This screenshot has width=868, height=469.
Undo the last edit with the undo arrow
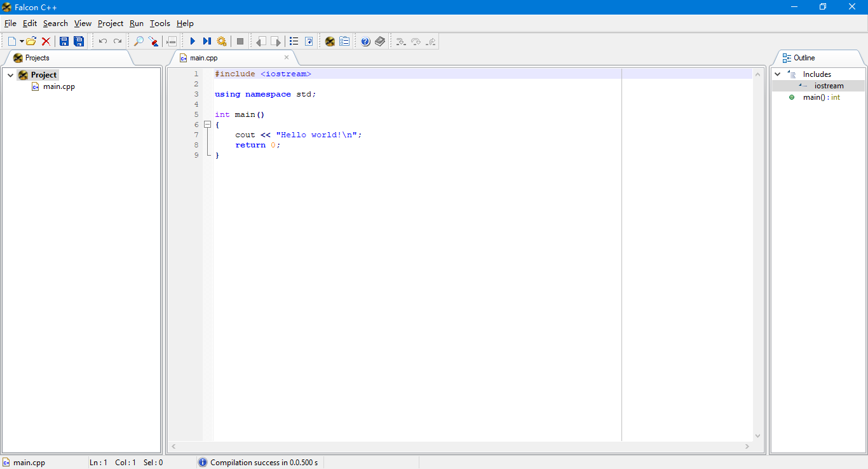tap(102, 41)
